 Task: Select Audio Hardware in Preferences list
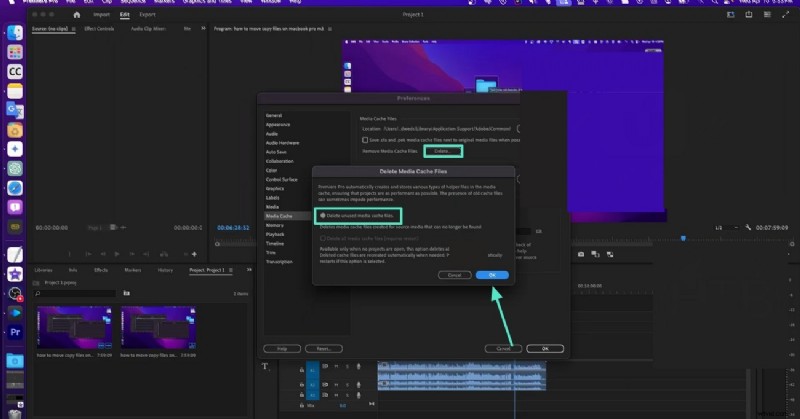[x=282, y=143]
